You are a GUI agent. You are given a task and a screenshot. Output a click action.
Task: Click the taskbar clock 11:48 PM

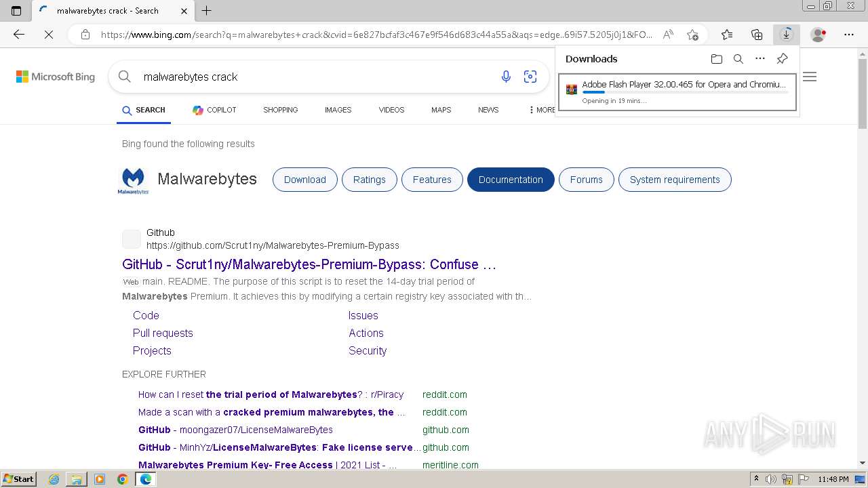(833, 479)
